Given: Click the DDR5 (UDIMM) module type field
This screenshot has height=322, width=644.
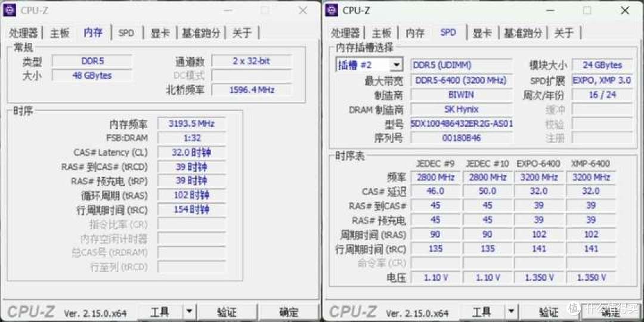Looking at the screenshot, I should [462, 65].
